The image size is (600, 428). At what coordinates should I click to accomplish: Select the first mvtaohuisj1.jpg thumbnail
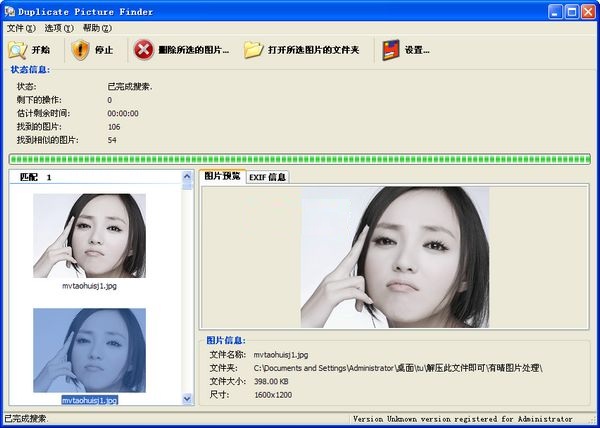point(89,235)
